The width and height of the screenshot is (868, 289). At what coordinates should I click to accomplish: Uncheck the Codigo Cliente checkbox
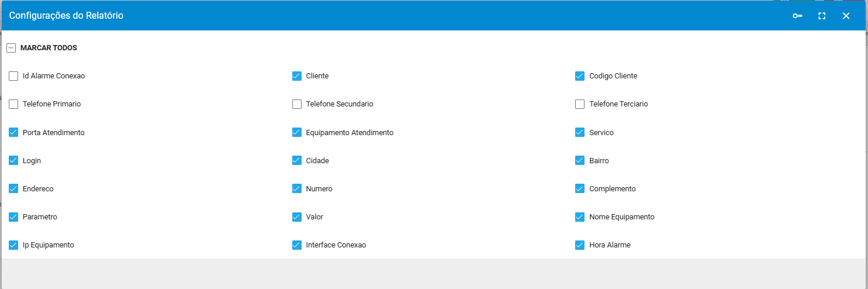coord(580,76)
